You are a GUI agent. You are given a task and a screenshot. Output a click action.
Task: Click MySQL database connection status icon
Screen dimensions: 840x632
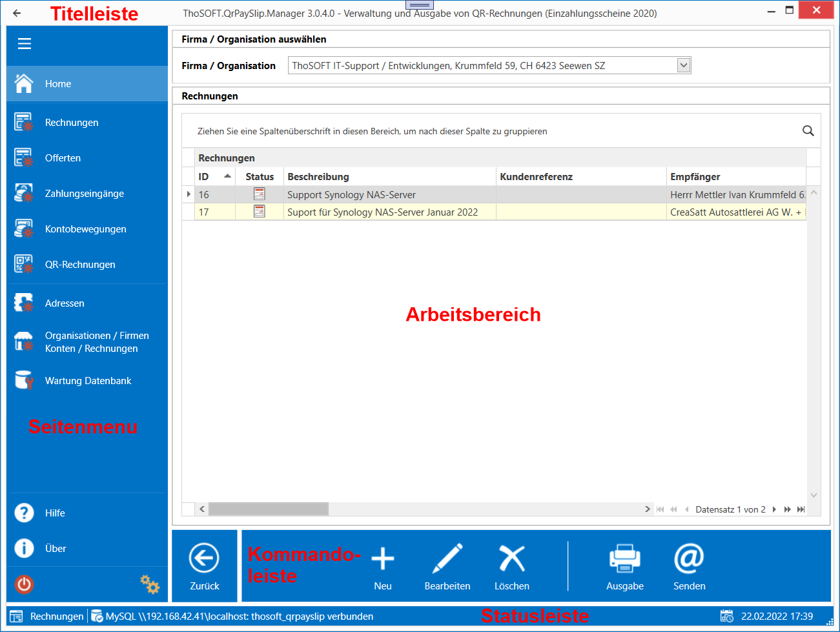coord(97,617)
